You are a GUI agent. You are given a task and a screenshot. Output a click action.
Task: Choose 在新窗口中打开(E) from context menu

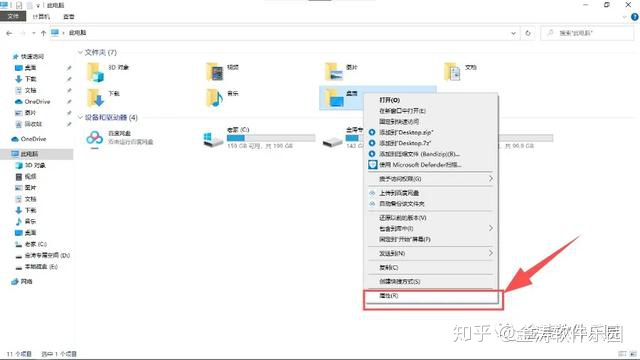431,111
